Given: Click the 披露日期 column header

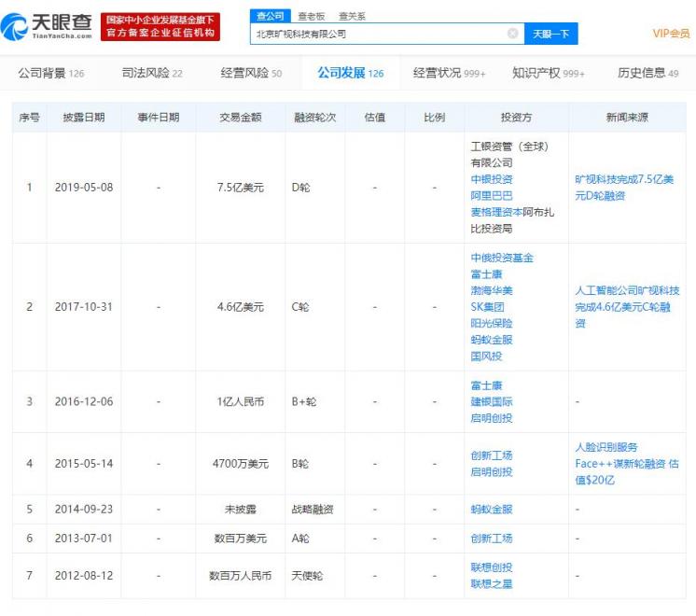Looking at the screenshot, I should click(x=84, y=118).
